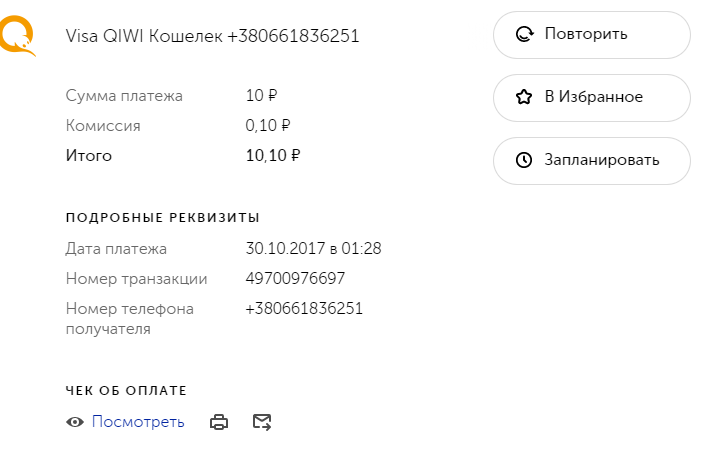
Task: Click the transaction number 49700976697
Action: point(295,279)
